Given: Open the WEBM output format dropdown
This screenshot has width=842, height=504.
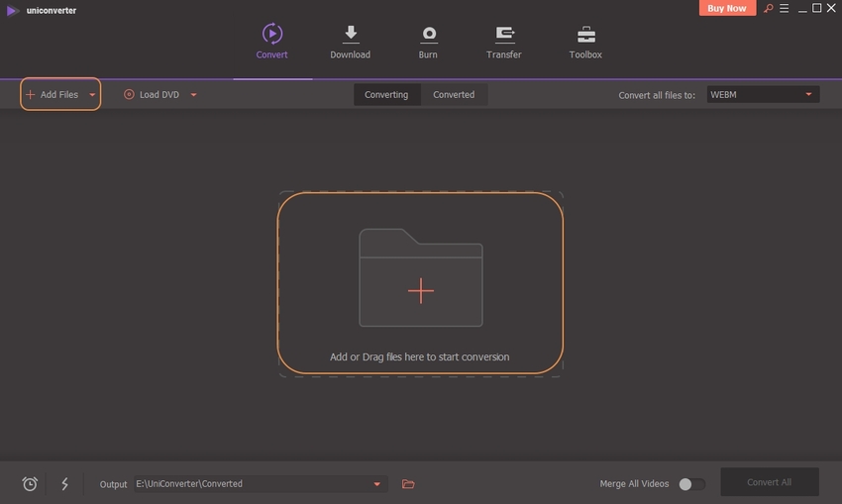Looking at the screenshot, I should click(x=762, y=95).
